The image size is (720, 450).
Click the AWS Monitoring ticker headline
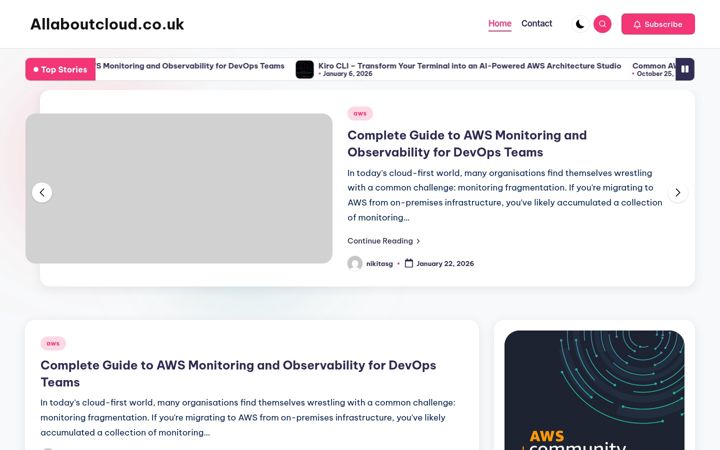(190, 66)
